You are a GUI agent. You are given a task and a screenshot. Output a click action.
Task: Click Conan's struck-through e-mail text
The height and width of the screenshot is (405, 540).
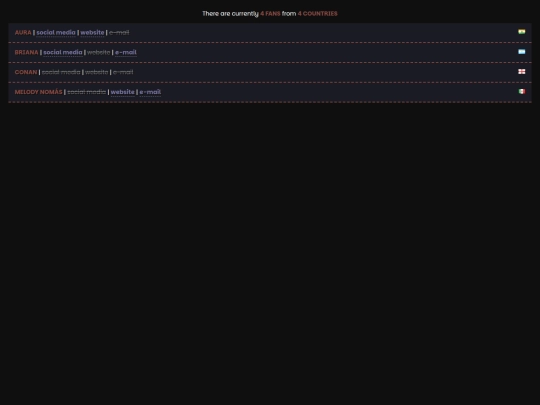(123, 72)
